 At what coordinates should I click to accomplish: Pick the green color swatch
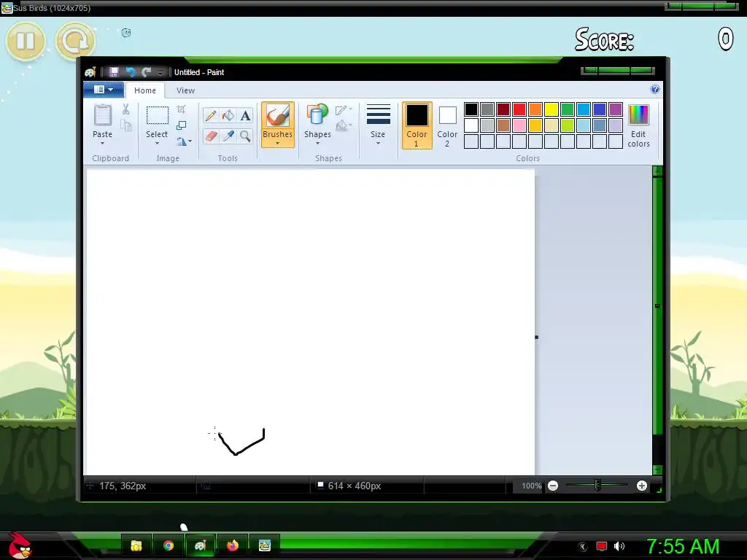[568, 109]
